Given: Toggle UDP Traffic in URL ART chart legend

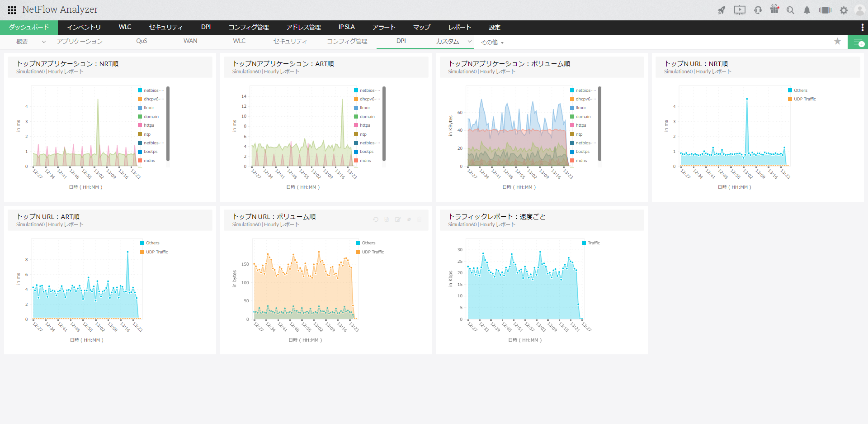Looking at the screenshot, I should tap(156, 252).
